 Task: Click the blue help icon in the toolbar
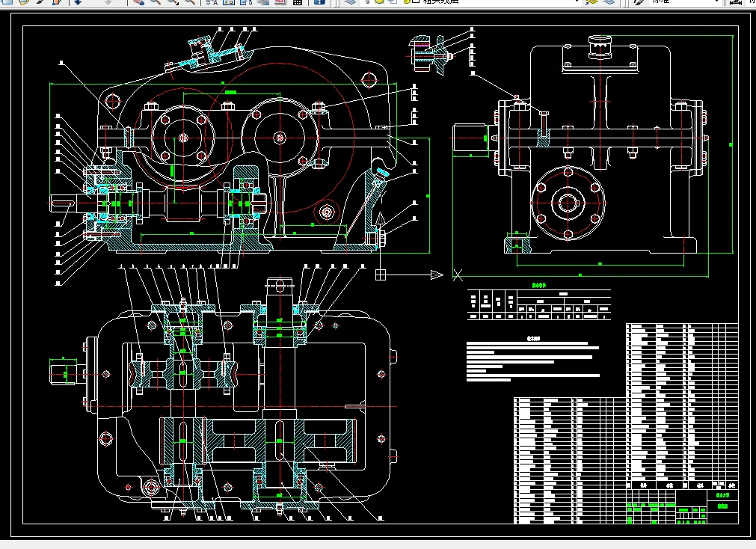click(319, 2)
